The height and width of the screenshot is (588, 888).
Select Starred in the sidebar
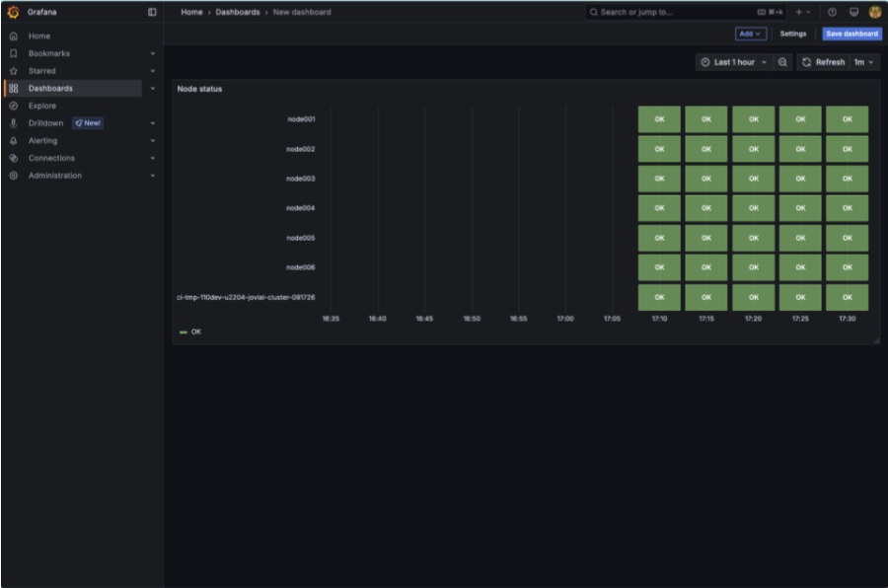tap(42, 71)
